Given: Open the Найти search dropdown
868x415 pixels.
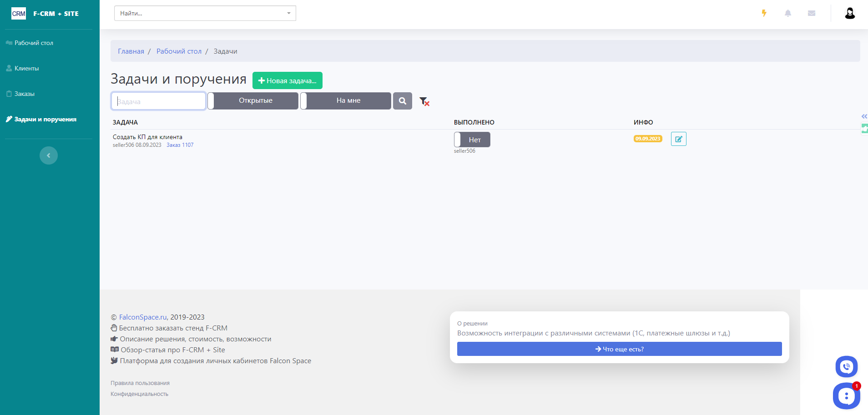Looking at the screenshot, I should point(205,13).
